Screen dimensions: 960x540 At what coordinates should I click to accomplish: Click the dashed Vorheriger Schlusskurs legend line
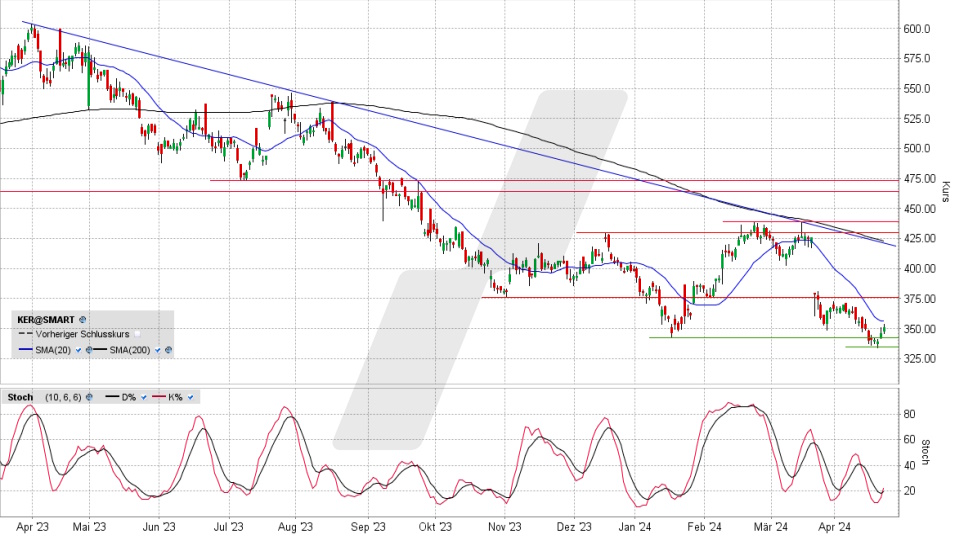tap(26, 333)
